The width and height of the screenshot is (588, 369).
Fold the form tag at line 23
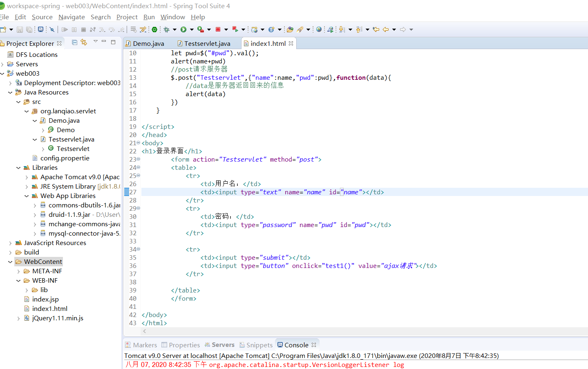pos(138,159)
